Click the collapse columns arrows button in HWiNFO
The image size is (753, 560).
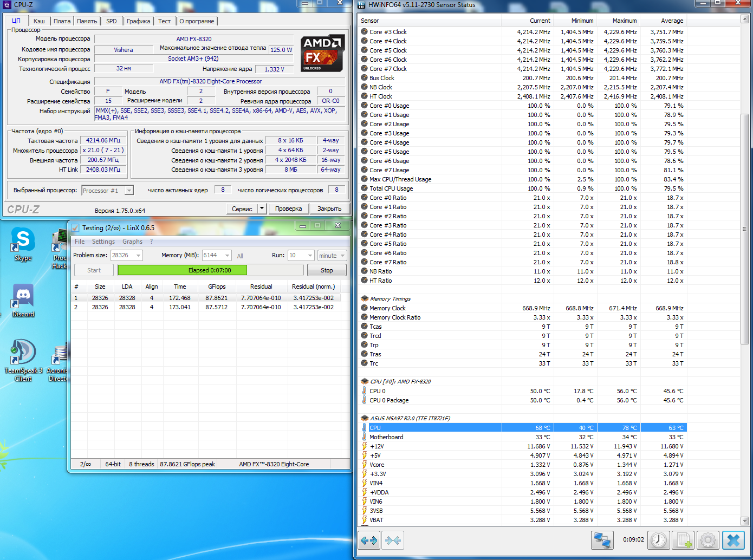[x=393, y=540]
